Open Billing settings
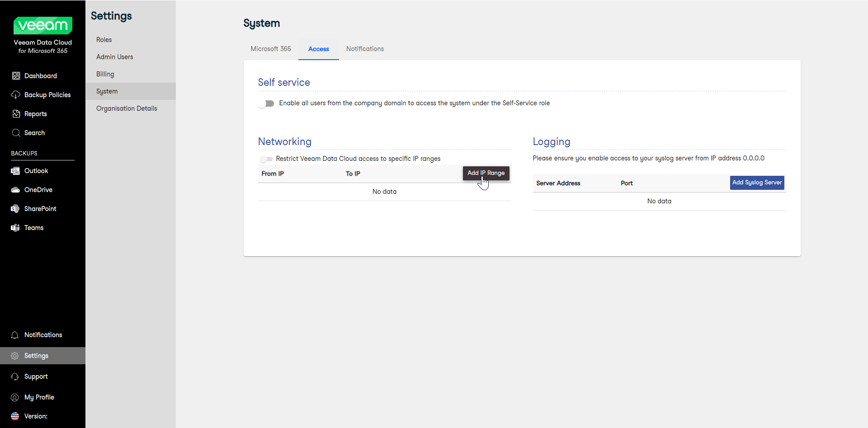This screenshot has width=868, height=428. tap(131, 74)
